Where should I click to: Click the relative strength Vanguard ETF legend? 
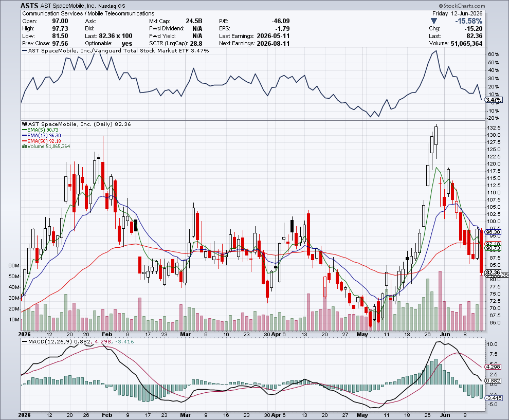(116, 50)
